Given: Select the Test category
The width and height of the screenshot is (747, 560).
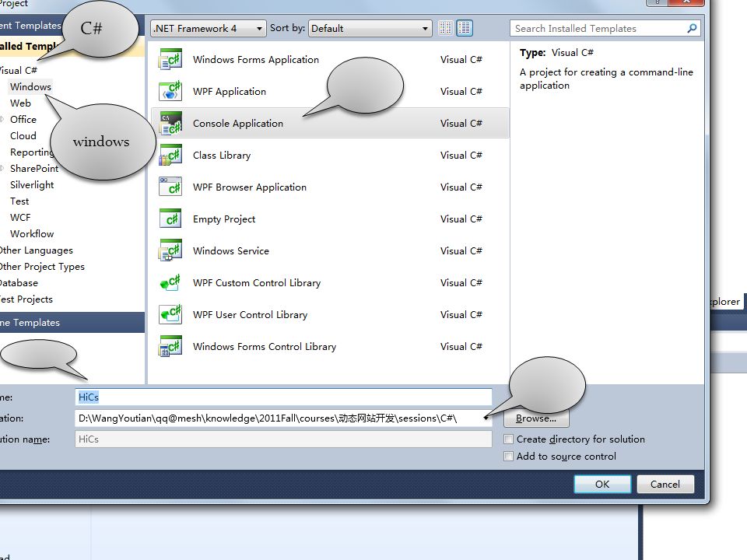Looking at the screenshot, I should click(19, 201).
